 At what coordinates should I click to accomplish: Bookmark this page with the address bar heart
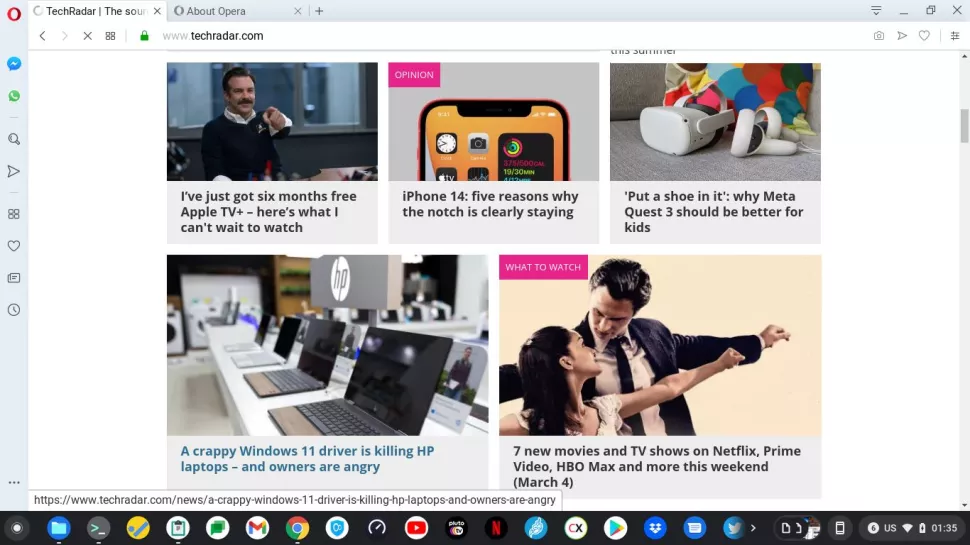[x=924, y=36]
